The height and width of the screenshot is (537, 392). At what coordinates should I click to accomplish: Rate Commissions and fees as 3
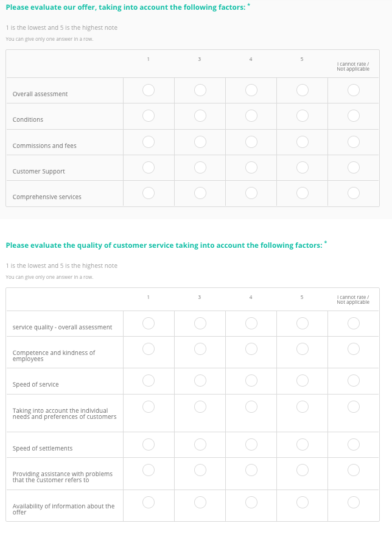[200, 142]
